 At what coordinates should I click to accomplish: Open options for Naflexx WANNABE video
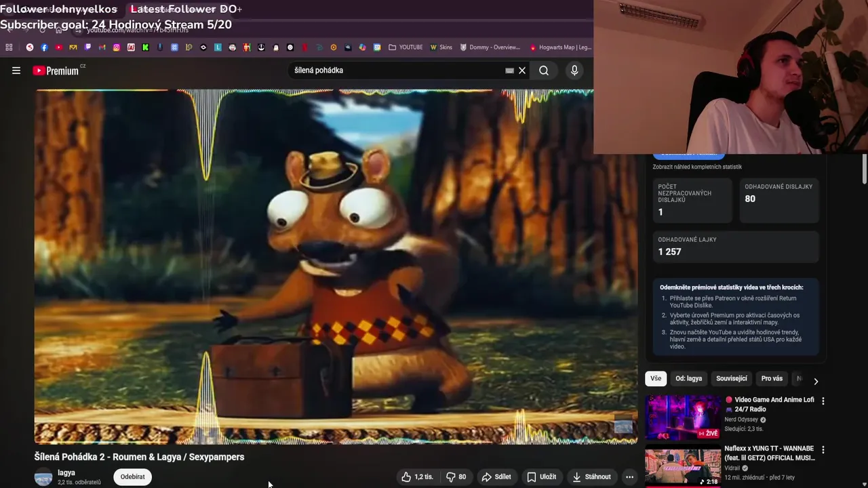823,450
